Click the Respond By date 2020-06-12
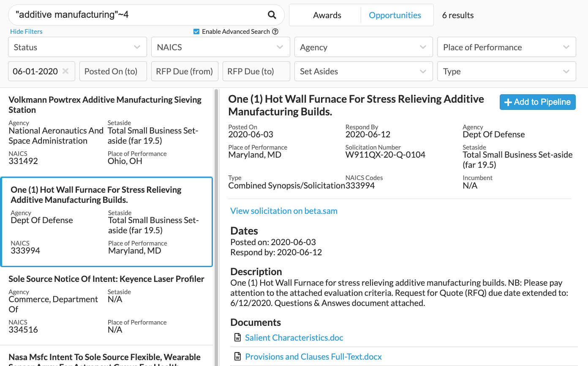 click(x=368, y=134)
